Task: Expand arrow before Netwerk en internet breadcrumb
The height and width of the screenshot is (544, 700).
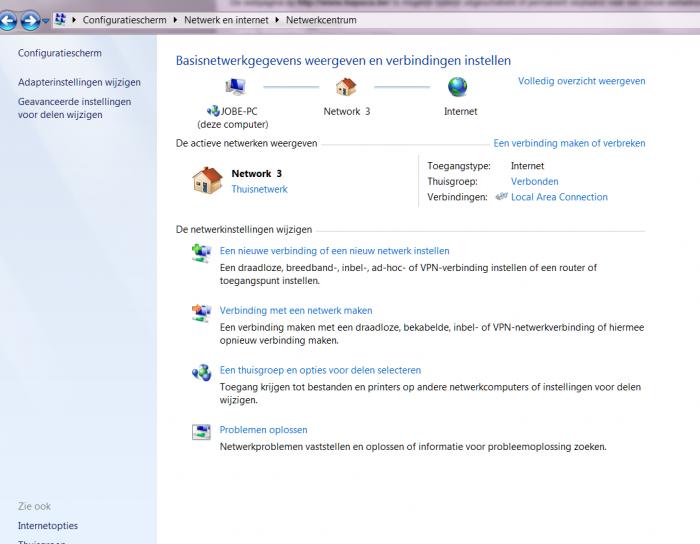Action: (x=175, y=20)
